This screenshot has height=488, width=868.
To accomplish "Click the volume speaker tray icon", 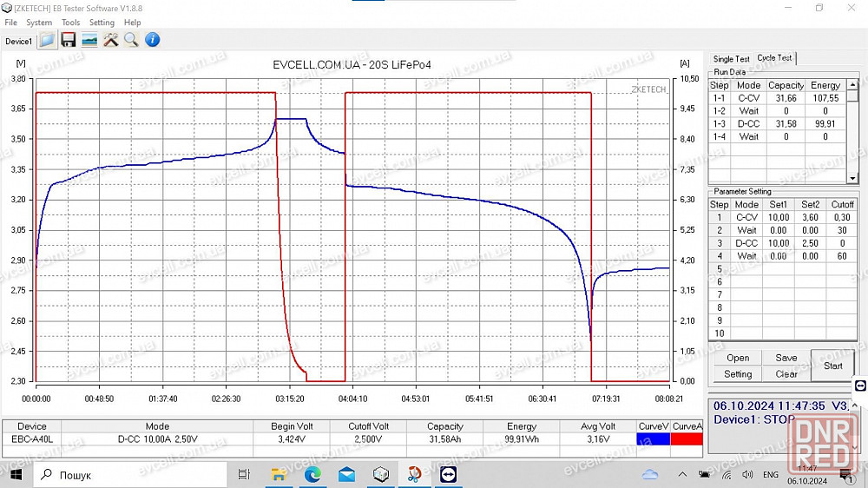I will [x=747, y=475].
